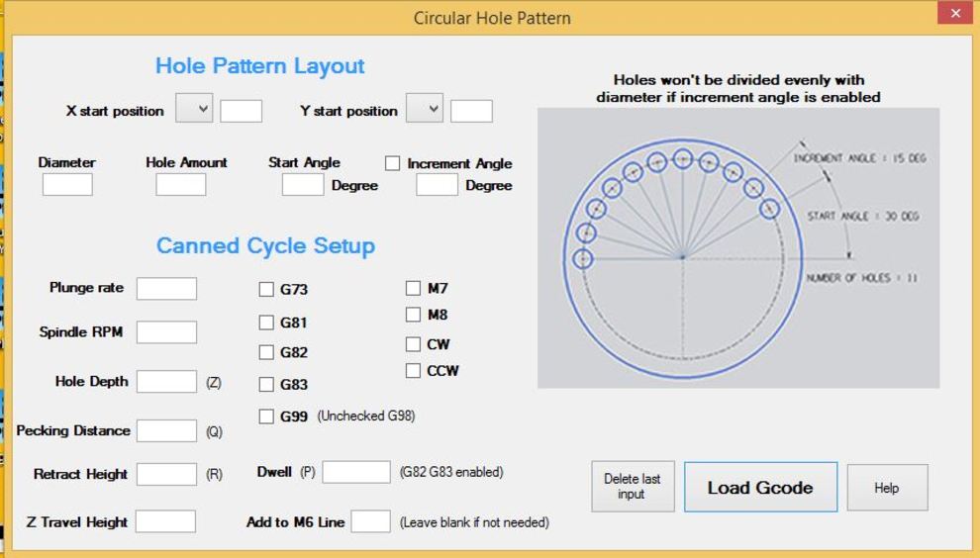Screen dimensions: 980x558
Task: Click the circular hole pattern diagram
Action: 737,248
